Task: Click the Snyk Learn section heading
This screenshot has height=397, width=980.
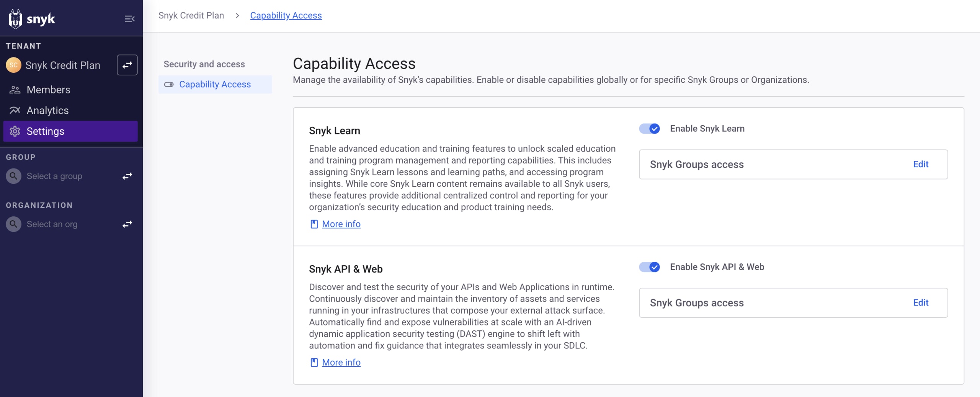Action: click(335, 131)
